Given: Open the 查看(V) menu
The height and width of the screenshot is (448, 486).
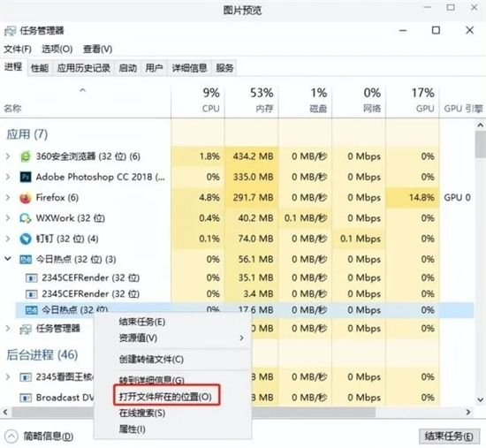Looking at the screenshot, I should [97, 49].
